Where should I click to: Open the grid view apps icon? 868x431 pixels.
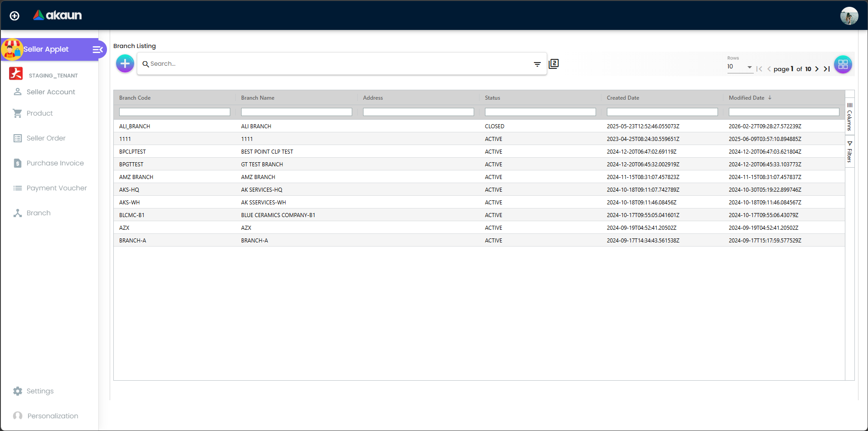coord(843,64)
